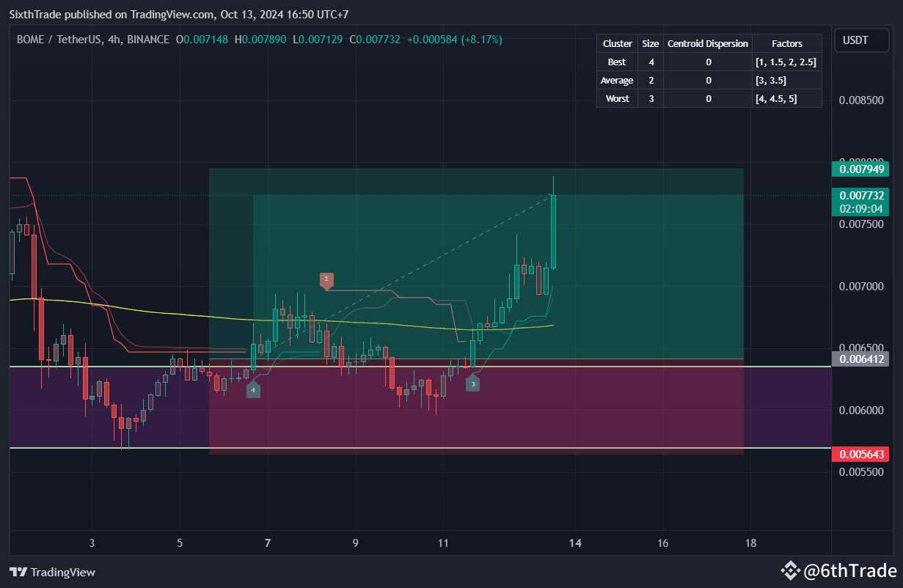This screenshot has height=588, width=903.
Task: Click the green 0.007949 price label
Action: 861,169
